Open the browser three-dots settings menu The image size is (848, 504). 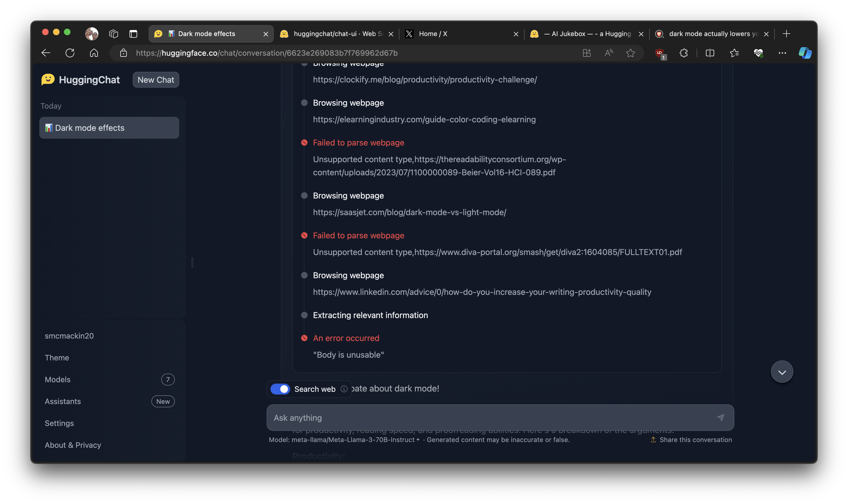pyautogui.click(x=782, y=53)
